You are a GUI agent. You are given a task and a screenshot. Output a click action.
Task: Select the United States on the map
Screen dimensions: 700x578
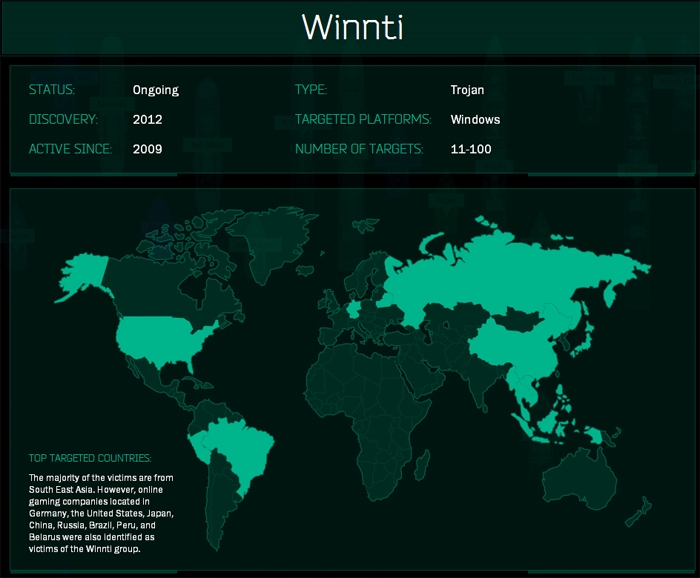click(156, 338)
